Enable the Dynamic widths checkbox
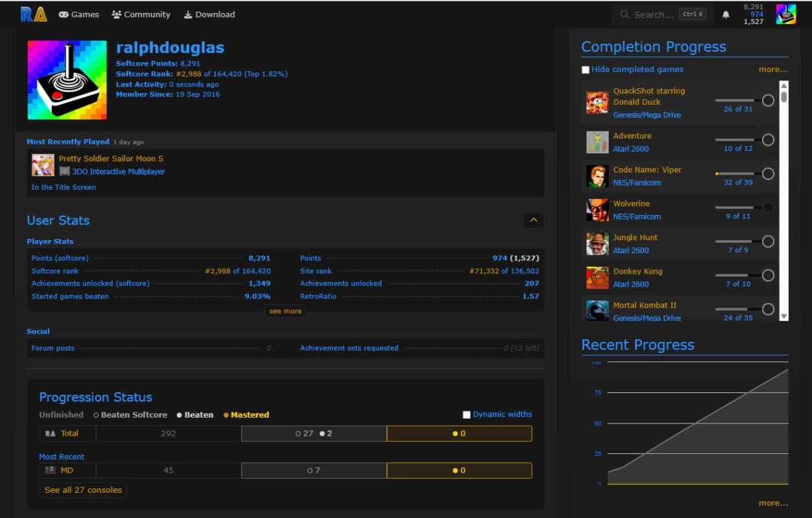This screenshot has height=518, width=812. (466, 415)
